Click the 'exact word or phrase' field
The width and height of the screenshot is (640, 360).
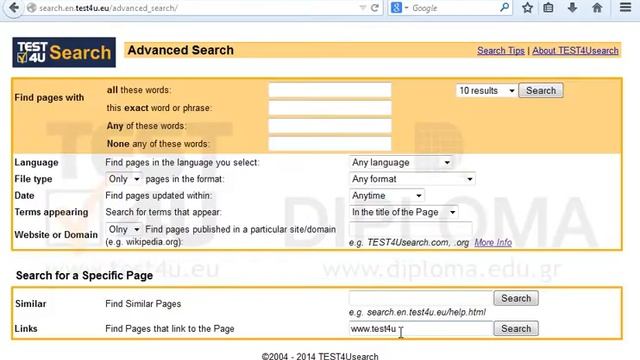330,108
